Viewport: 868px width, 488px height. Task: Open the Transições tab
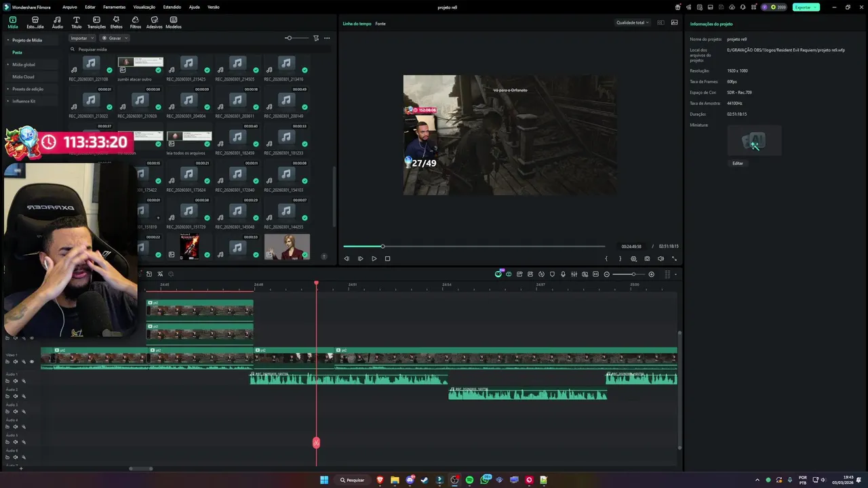tap(96, 22)
